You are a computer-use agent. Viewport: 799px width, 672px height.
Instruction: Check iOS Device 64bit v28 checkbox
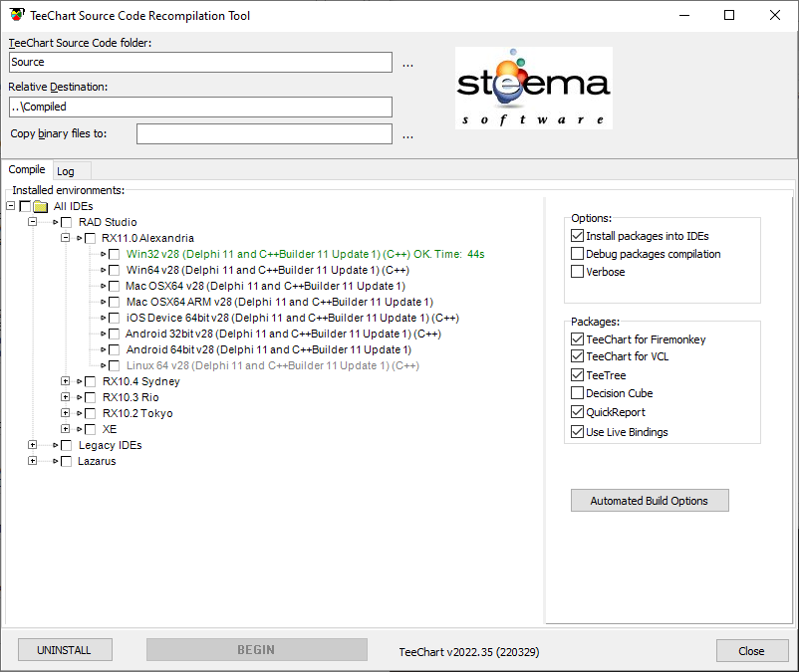coord(115,318)
